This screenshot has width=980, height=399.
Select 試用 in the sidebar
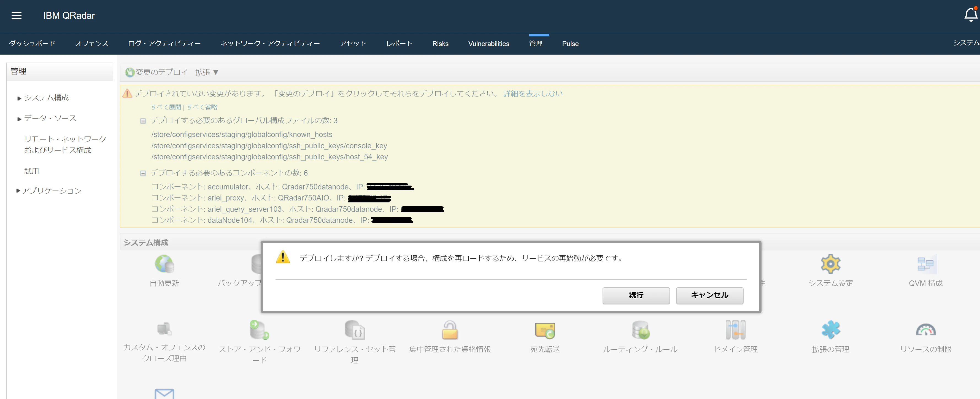(32, 171)
